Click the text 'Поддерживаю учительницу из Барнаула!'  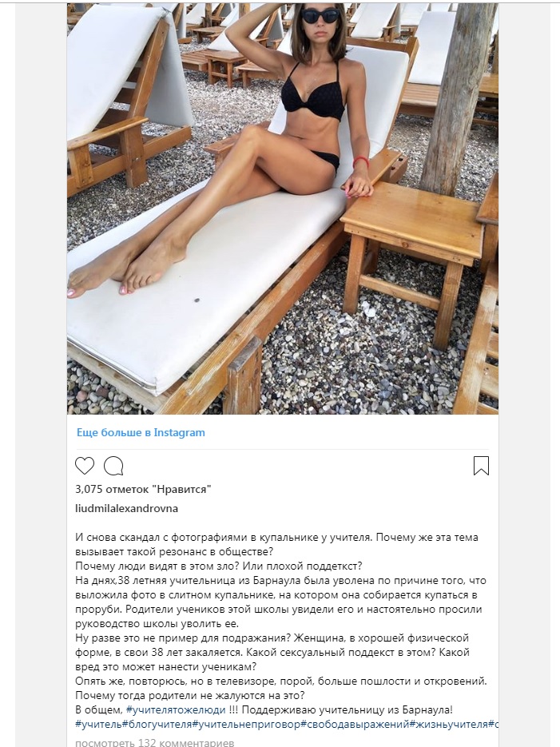tap(350, 709)
